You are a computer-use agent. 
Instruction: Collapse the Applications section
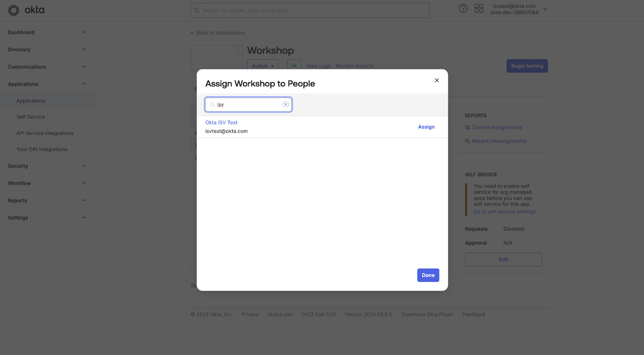[47, 84]
